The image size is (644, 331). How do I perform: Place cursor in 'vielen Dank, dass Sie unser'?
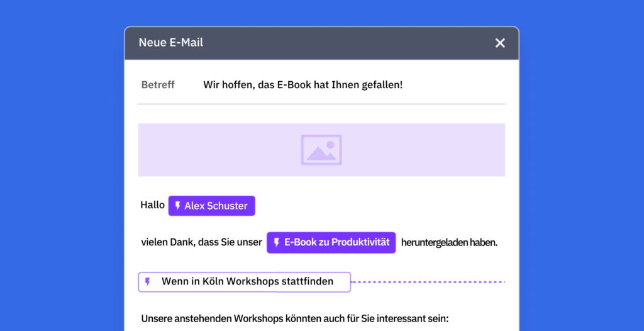201,242
